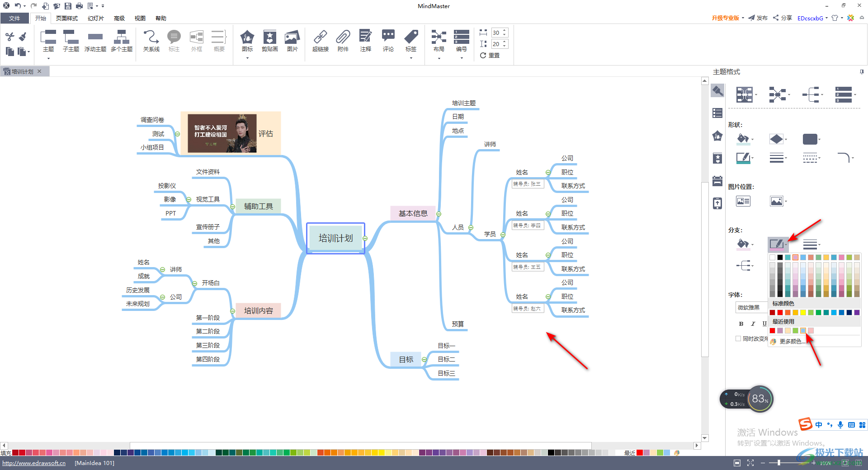
Task: Click the 发布 publish button
Action: [x=758, y=18]
